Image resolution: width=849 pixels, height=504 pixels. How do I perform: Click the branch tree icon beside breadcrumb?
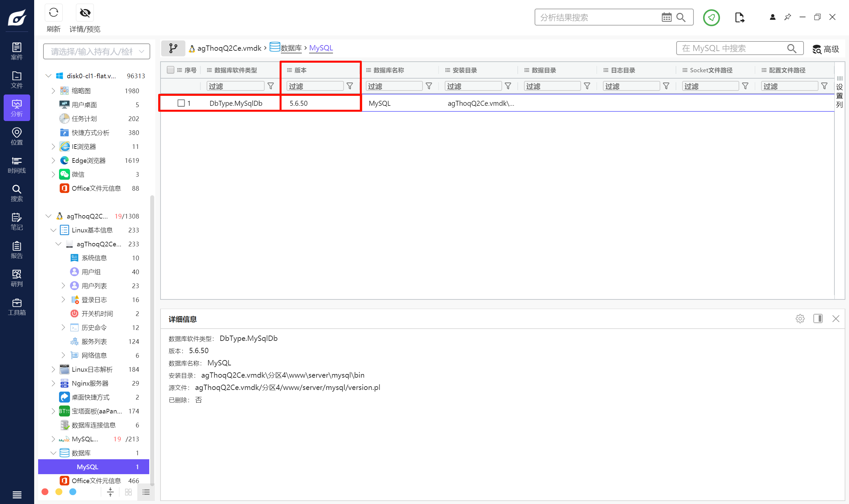click(173, 48)
